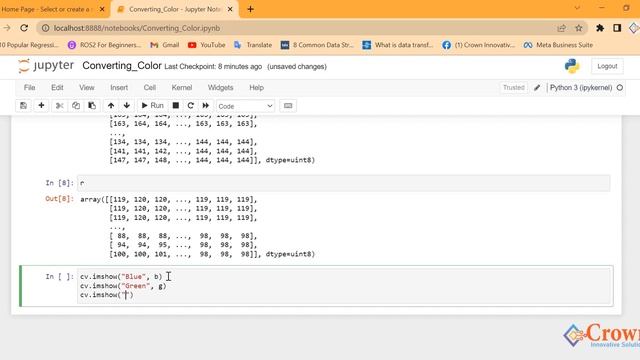Close the Converting_Color browser tab
The image size is (640, 360).
tap(230, 9)
